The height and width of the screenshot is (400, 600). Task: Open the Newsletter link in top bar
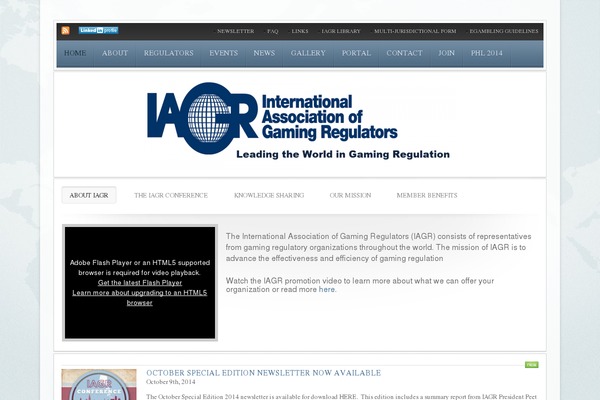click(x=235, y=31)
